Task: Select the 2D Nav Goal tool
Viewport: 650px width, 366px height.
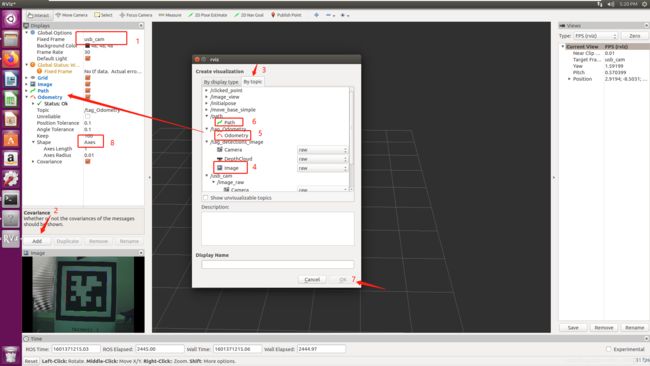Action: tap(249, 15)
